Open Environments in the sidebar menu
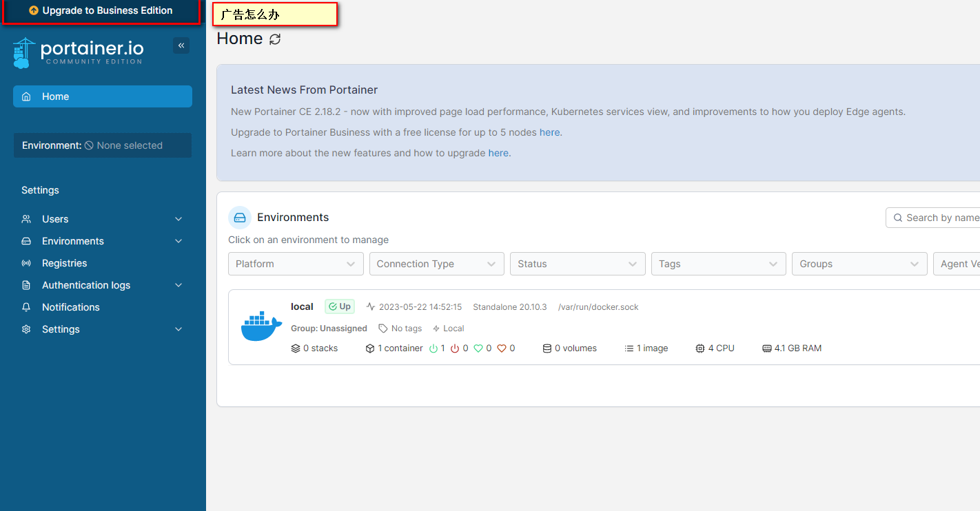This screenshot has height=511, width=980. click(73, 241)
